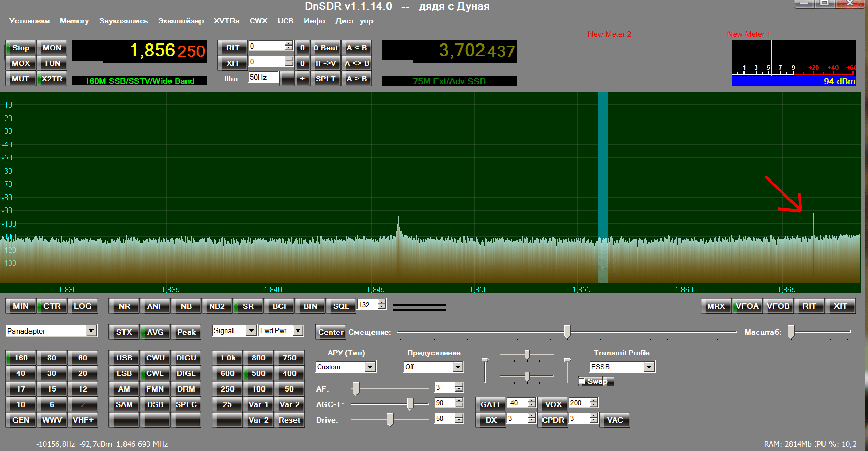868x451 pixels.
Task: Select the 40 meter band button
Action: 21,373
